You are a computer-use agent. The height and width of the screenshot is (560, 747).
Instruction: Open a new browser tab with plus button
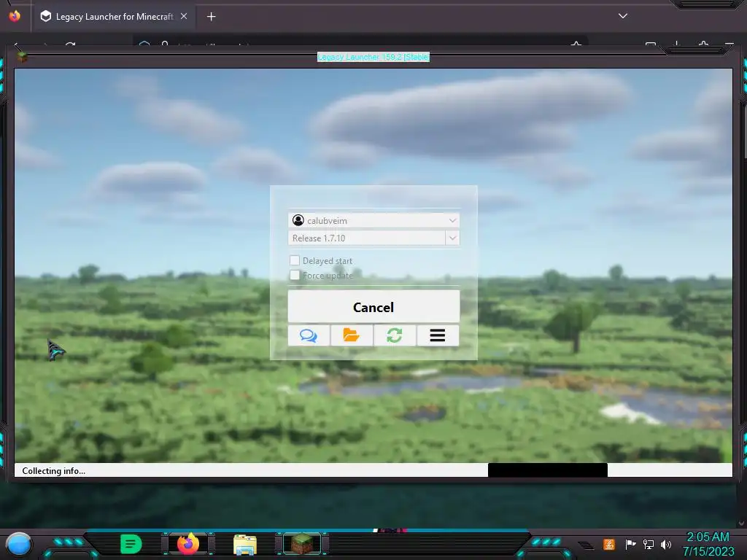211,17
